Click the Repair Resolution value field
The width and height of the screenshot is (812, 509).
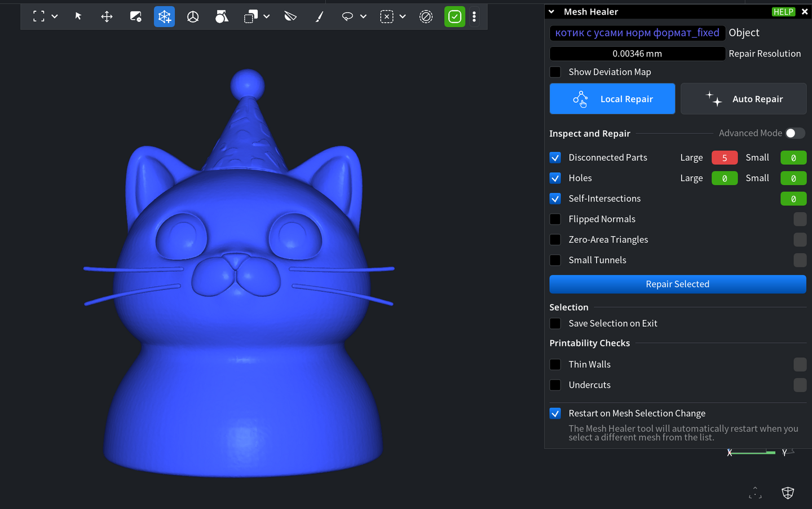point(637,54)
